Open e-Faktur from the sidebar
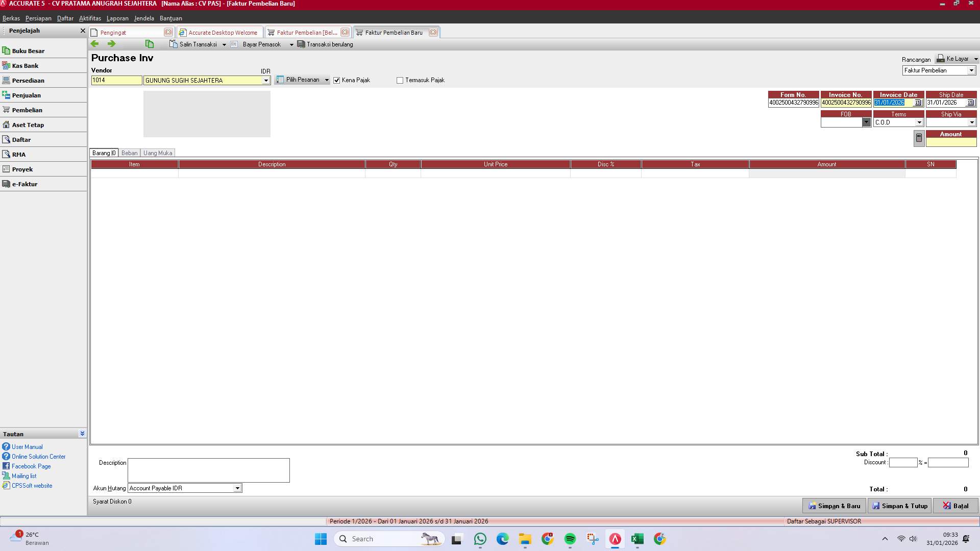 pos(25,184)
